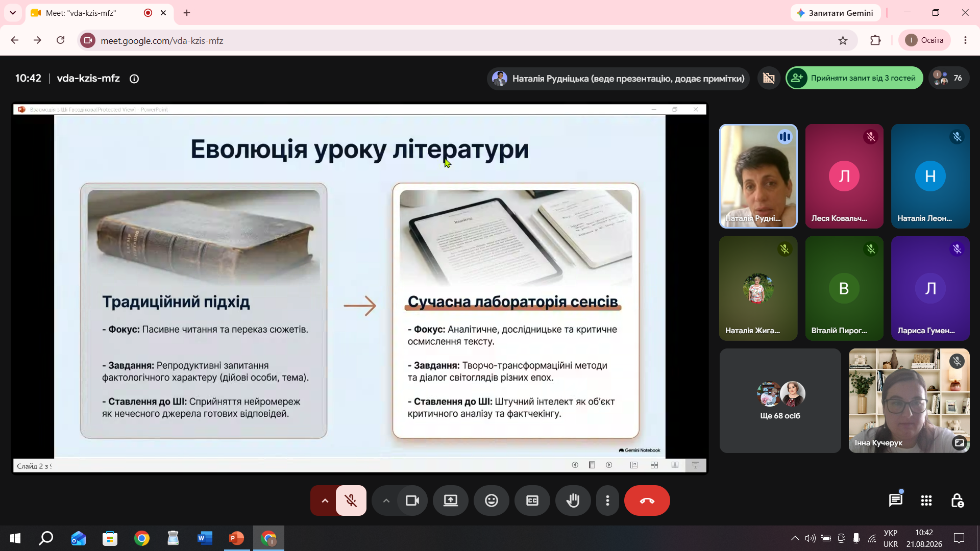Select Віталій Пирог... participant tile
Screen dimensions: 980x551
click(844, 288)
